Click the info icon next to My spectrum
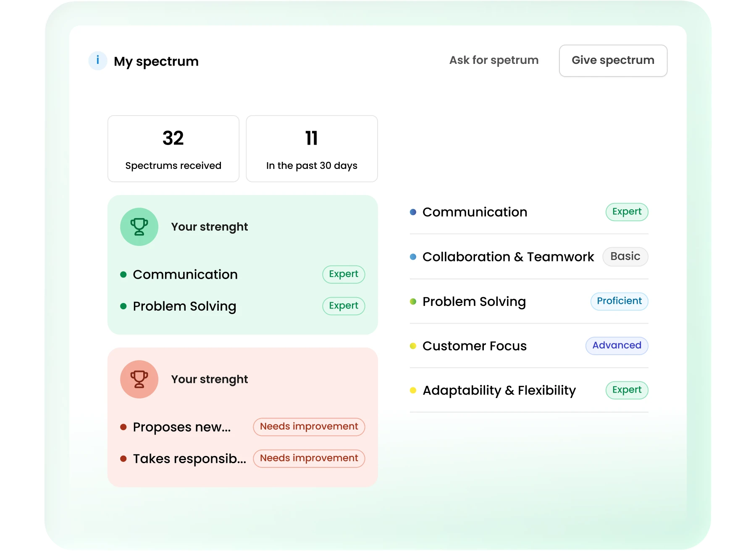This screenshot has width=756, height=551. (97, 61)
